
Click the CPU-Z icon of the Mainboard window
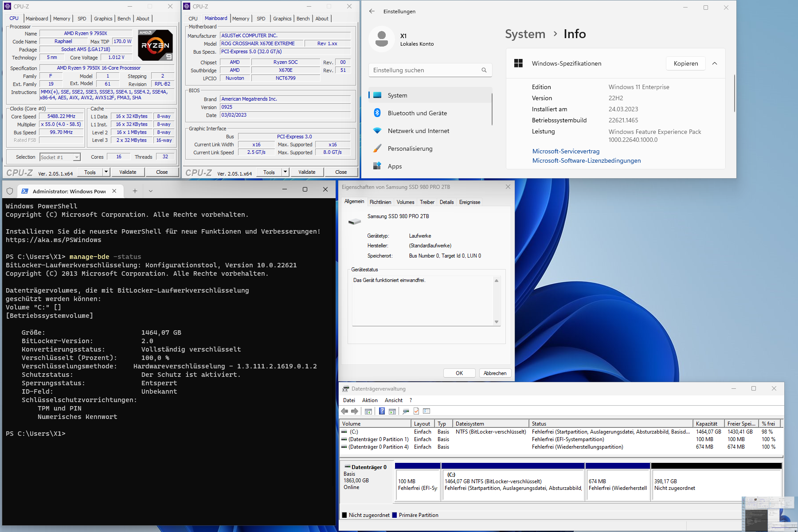pyautogui.click(x=187, y=6)
